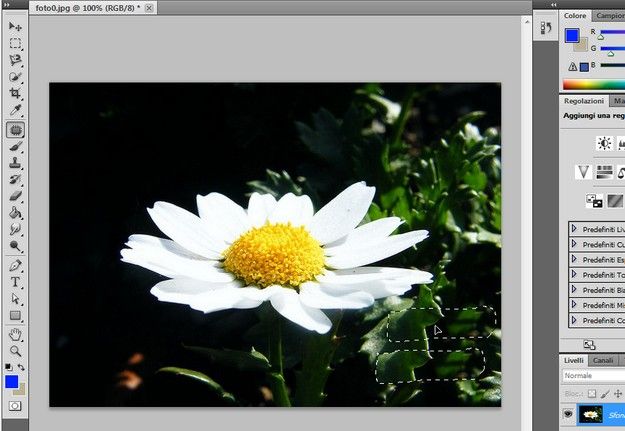Viewport: 625px width, 431px height.
Task: Switch to the Livelli tab
Action: (574, 360)
